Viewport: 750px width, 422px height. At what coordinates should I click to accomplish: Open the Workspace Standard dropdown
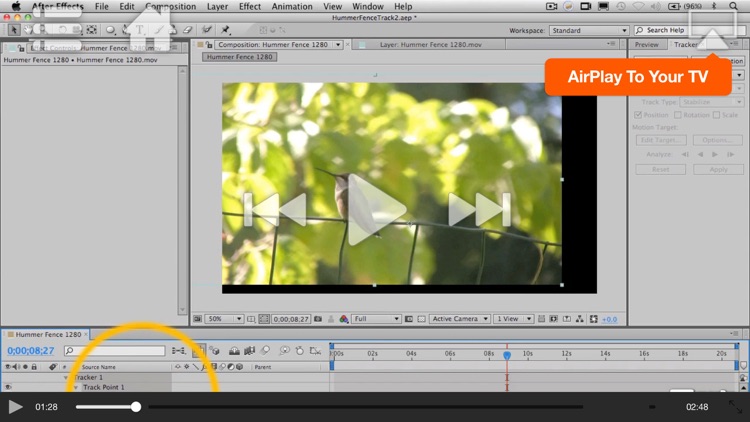(589, 30)
